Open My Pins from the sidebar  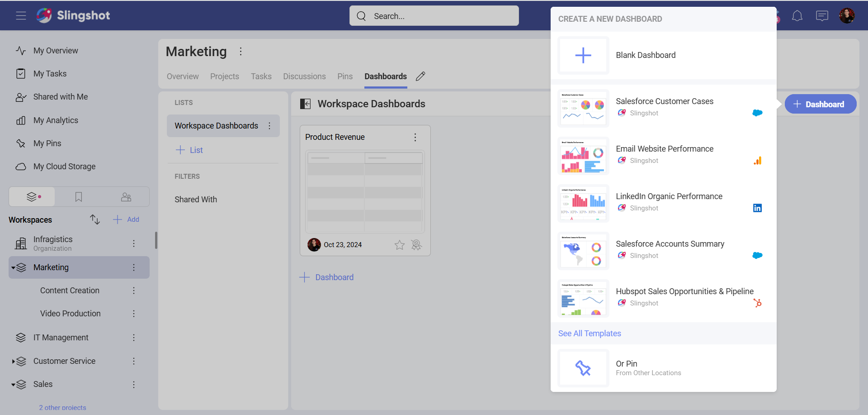(47, 143)
